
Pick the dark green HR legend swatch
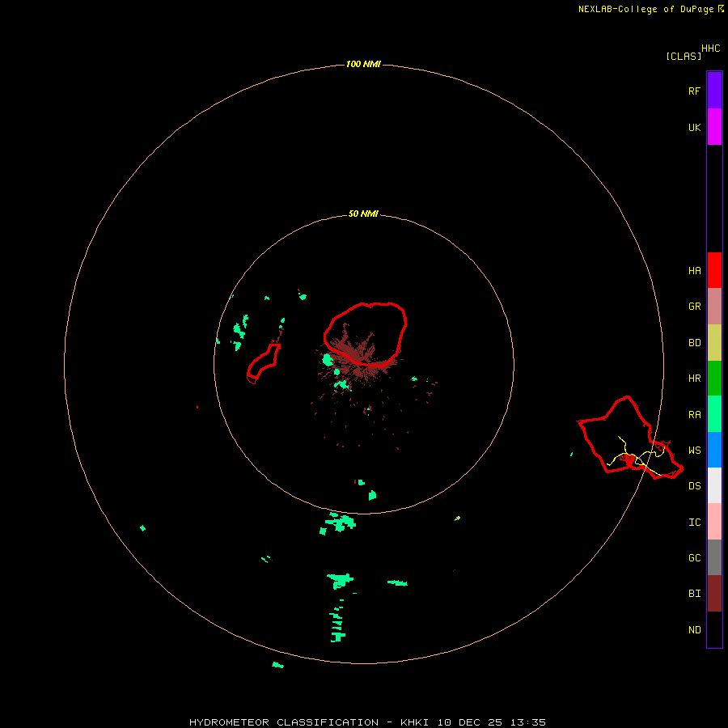(714, 379)
